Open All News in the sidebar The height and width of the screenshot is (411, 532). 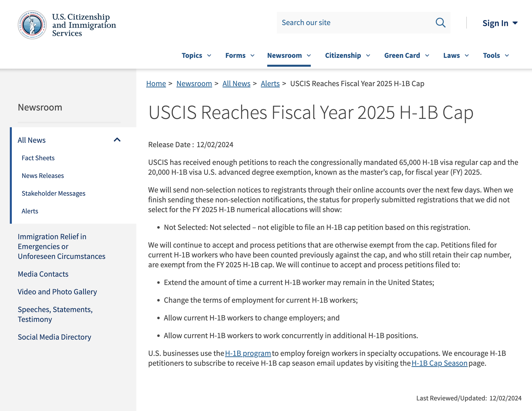[x=31, y=140]
